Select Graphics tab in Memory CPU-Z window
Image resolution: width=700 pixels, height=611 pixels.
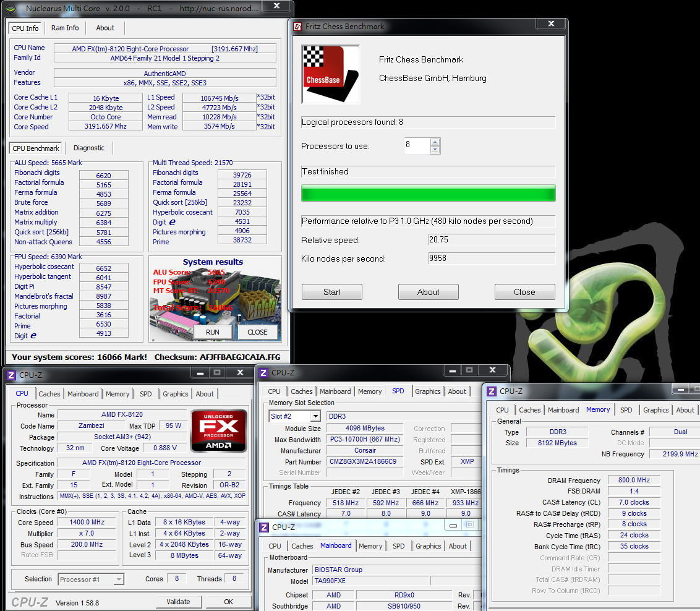pos(656,410)
